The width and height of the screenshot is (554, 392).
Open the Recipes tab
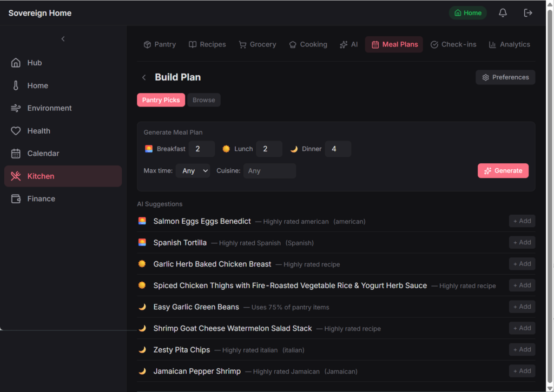pyautogui.click(x=207, y=44)
